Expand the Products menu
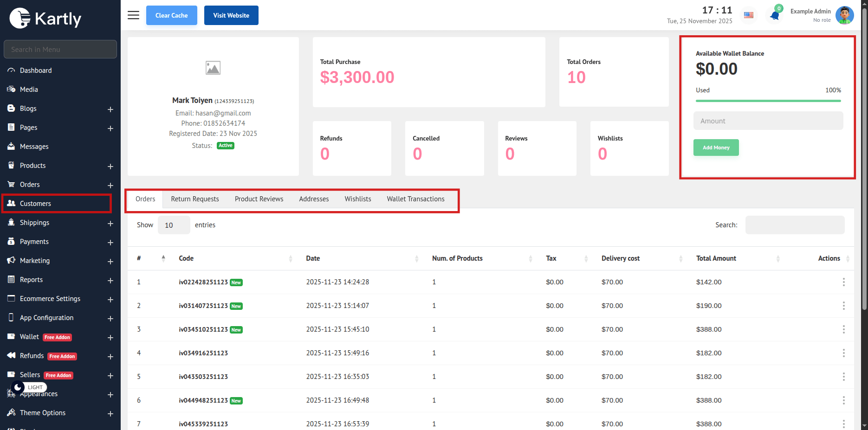 pos(110,166)
